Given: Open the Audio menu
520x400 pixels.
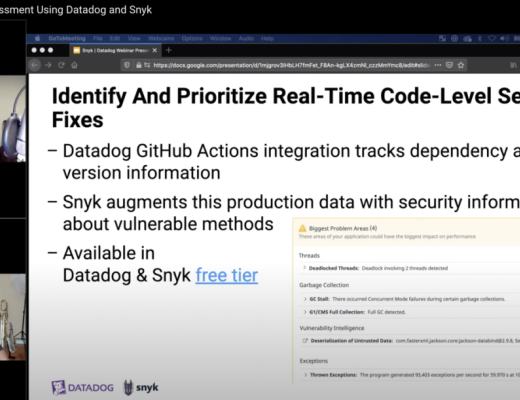Looking at the screenshot, I should (x=246, y=38).
